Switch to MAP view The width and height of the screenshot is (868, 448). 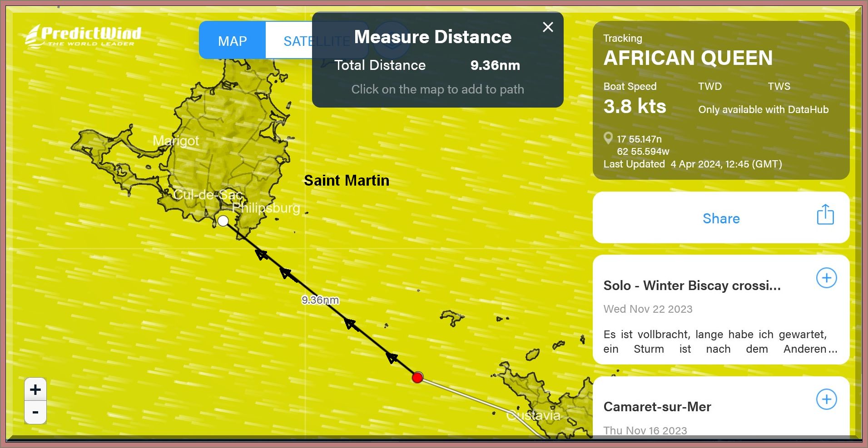coord(232,41)
